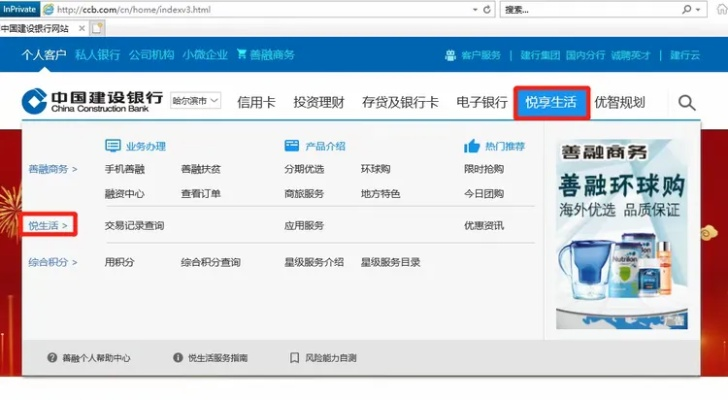
Task: Click the browser home icon
Action: 722,9
